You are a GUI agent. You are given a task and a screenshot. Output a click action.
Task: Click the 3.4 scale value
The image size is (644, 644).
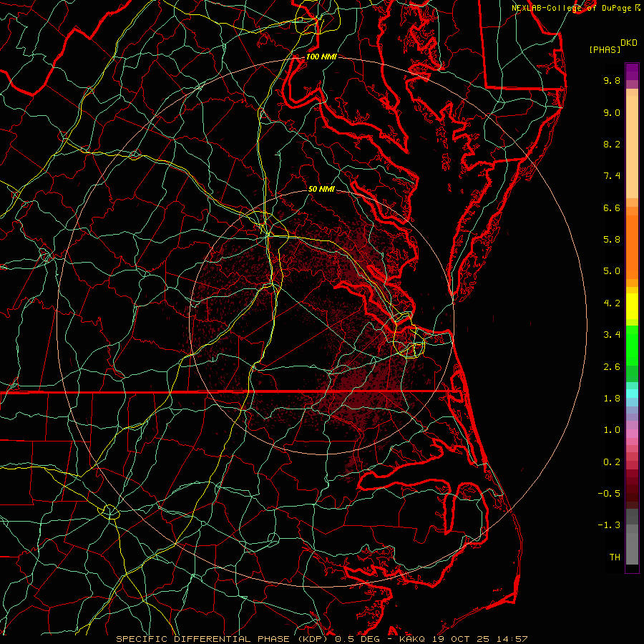pos(612,335)
